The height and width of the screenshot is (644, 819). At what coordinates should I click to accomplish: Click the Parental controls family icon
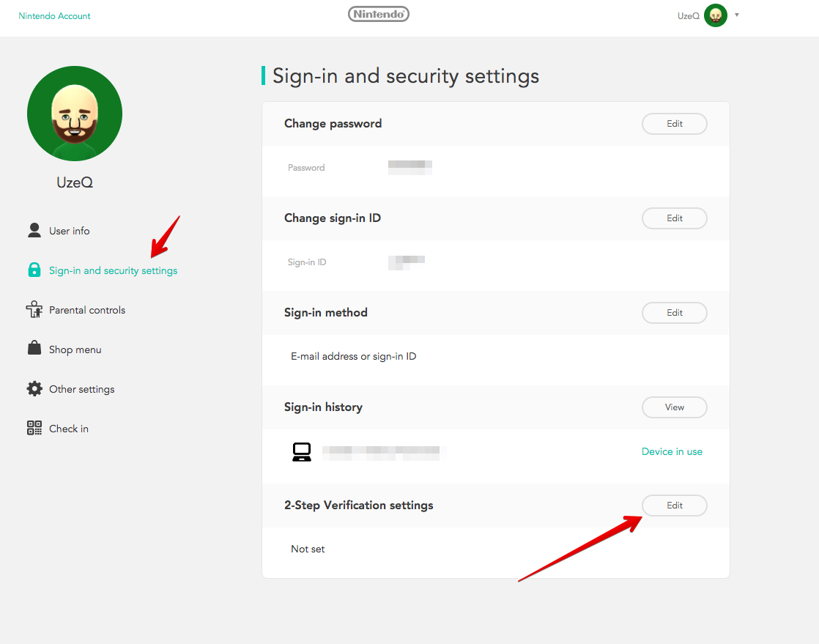click(x=34, y=310)
